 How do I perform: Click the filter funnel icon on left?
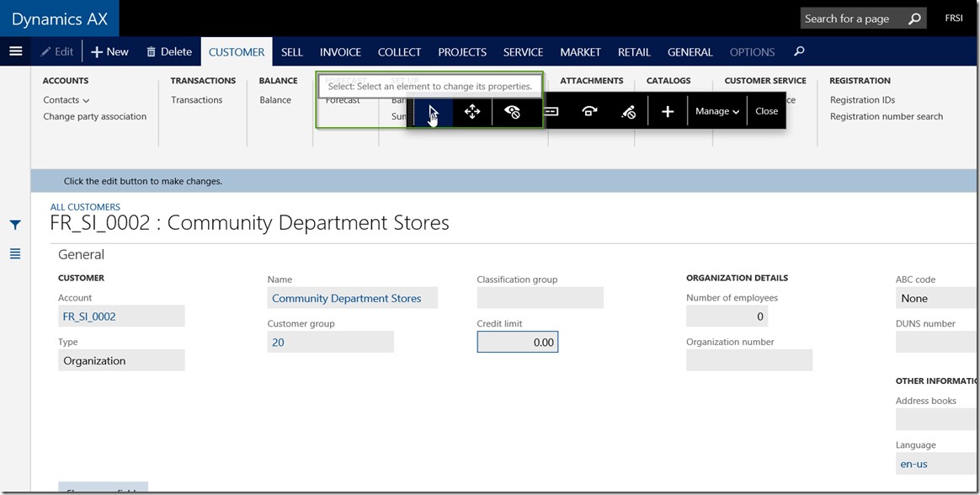(15, 225)
